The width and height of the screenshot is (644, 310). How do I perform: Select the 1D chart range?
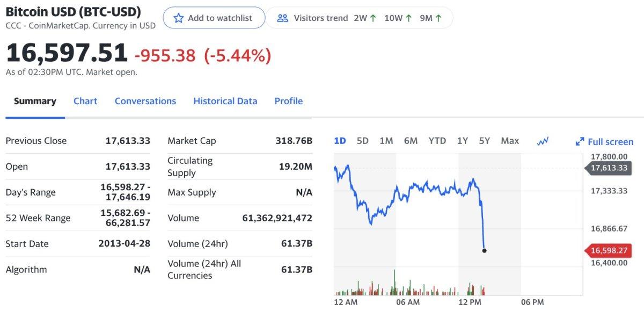340,141
